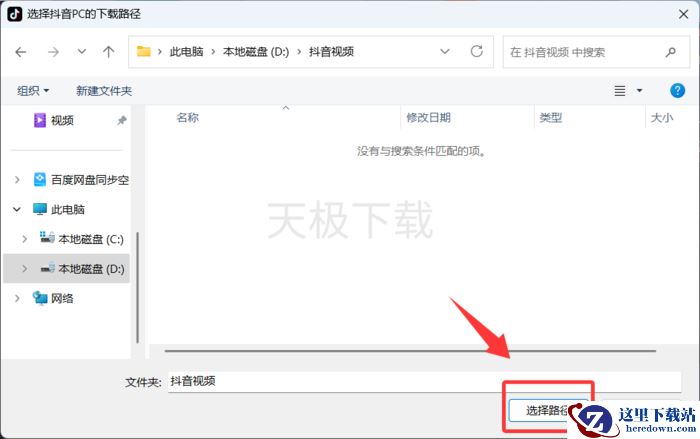Select 此电脑 in the address breadcrumb
The image size is (700, 439).
[186, 52]
